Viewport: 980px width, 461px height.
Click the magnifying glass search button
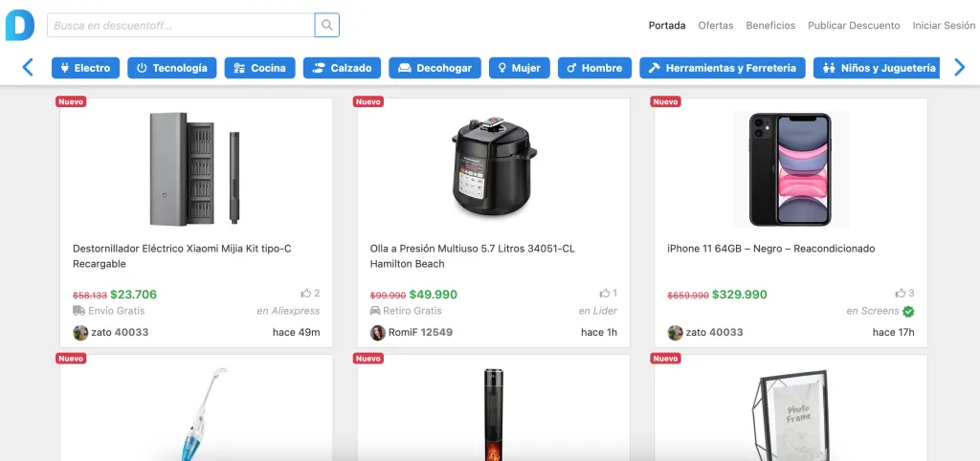click(x=327, y=25)
